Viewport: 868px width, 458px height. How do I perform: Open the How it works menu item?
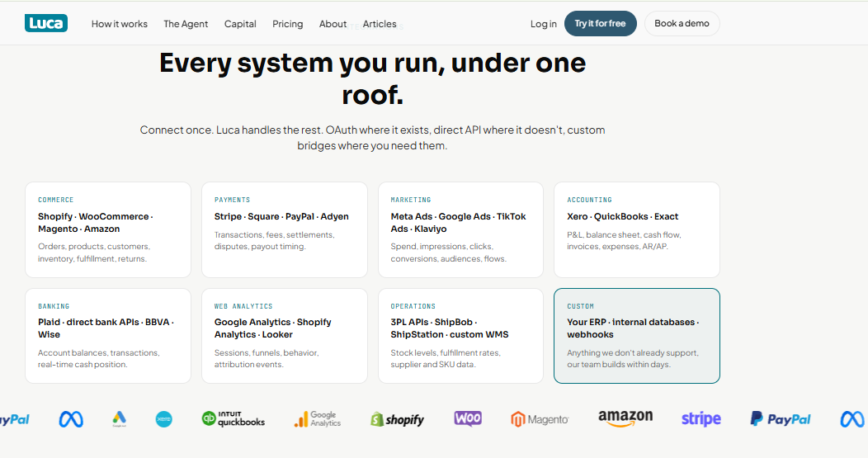pos(120,24)
